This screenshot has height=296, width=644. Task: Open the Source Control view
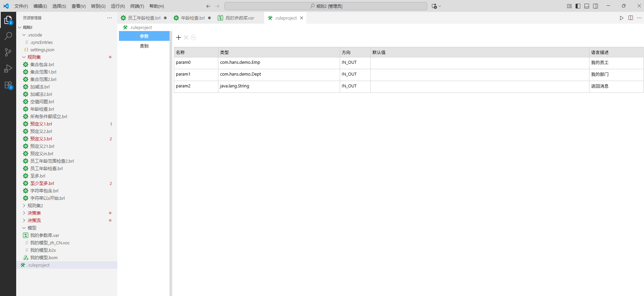[8, 52]
